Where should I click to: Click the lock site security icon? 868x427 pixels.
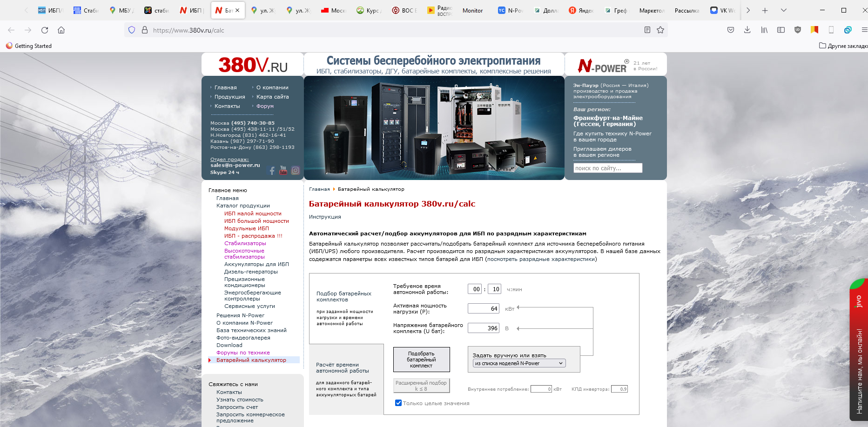tap(145, 30)
